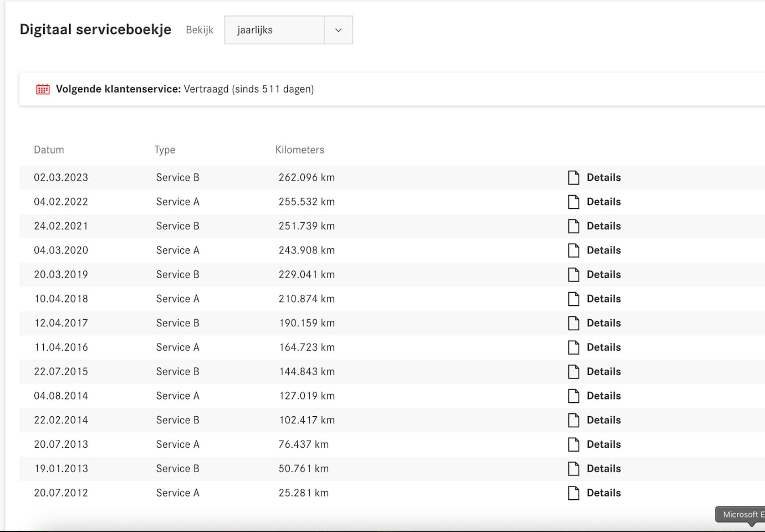This screenshot has height=532, width=765.
Task: Click the Bekijk label
Action: [x=200, y=30]
